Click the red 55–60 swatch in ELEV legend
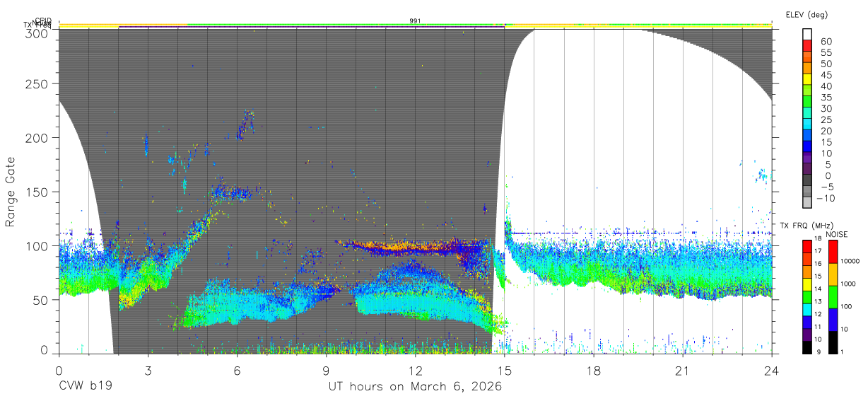 809,46
